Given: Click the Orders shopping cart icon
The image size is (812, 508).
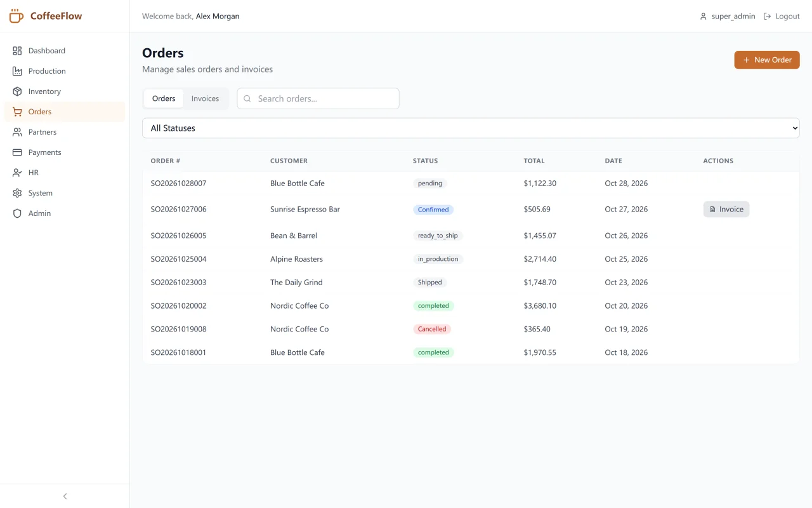Looking at the screenshot, I should 17,112.
